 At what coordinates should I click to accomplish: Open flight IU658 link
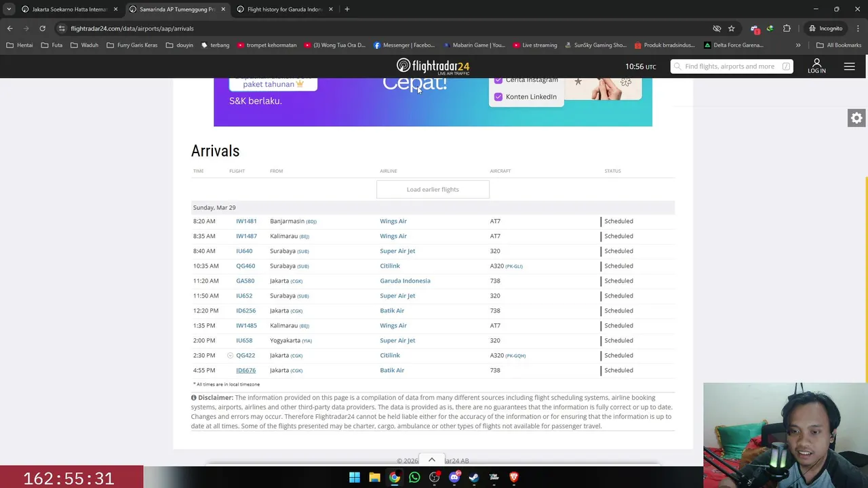coord(244,340)
